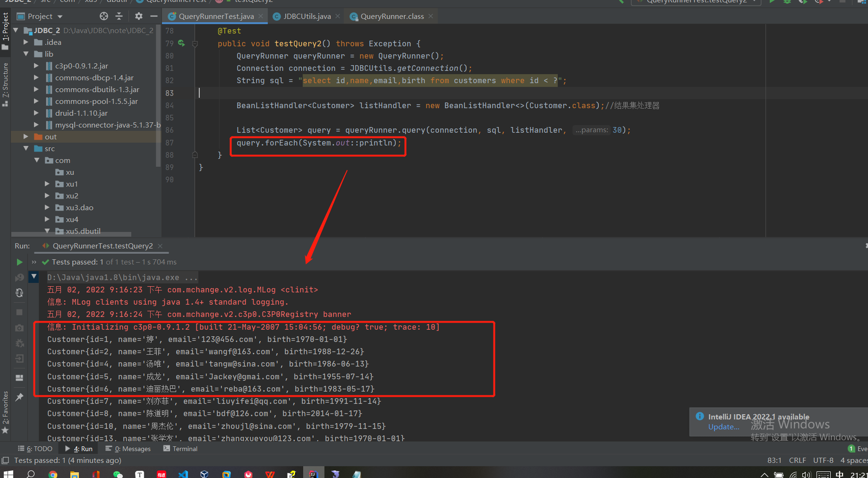Select the xu5.dbutil package
Viewport: 868px width, 478px height.
click(83, 231)
